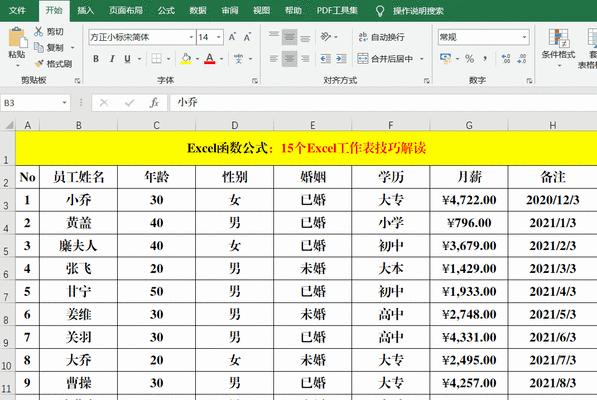Viewport: 597px width, 400px height.
Task: Click the Name Box showing B3
Action: point(35,103)
